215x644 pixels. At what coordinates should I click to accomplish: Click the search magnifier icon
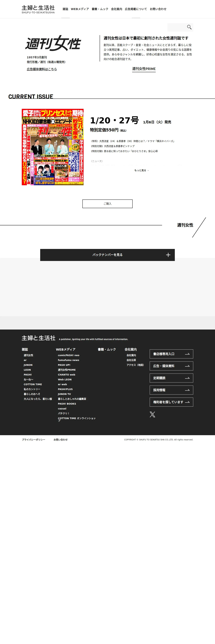(x=189, y=27)
